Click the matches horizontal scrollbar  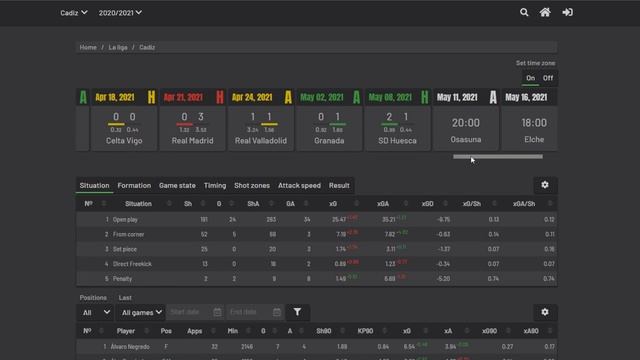point(498,156)
